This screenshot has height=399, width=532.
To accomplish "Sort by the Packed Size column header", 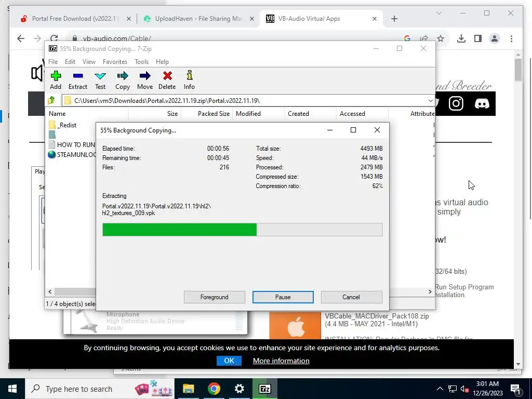I will tap(207, 114).
